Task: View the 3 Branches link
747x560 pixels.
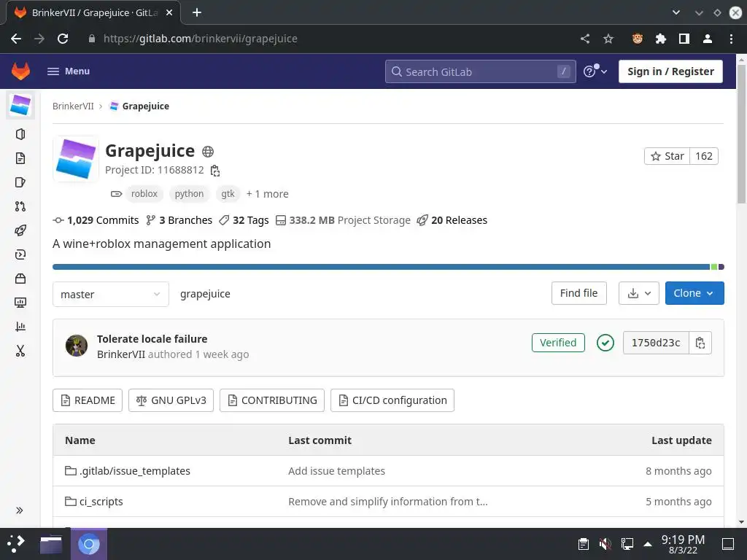Action: pyautogui.click(x=179, y=220)
